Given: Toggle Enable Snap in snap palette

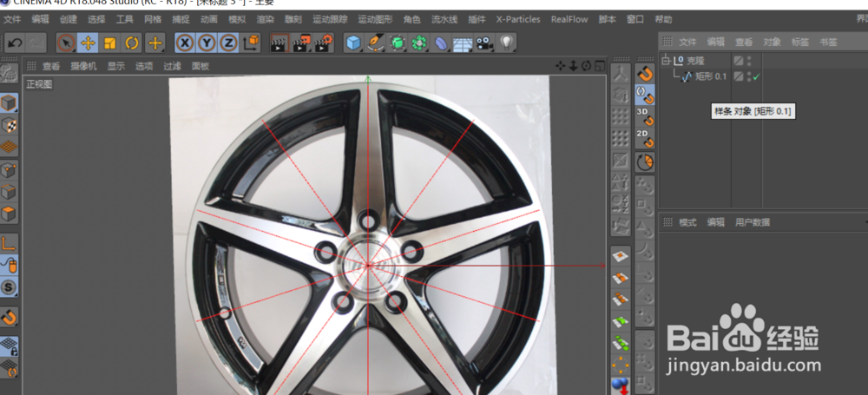Looking at the screenshot, I should (x=644, y=74).
